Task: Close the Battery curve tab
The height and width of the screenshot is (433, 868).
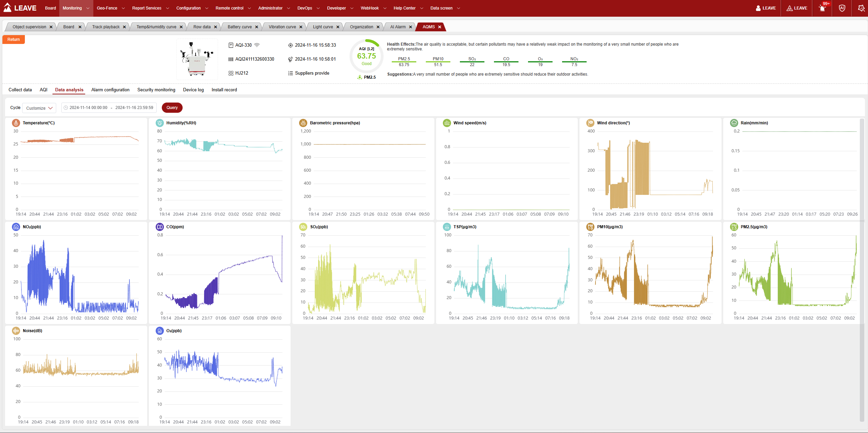Action: [257, 27]
